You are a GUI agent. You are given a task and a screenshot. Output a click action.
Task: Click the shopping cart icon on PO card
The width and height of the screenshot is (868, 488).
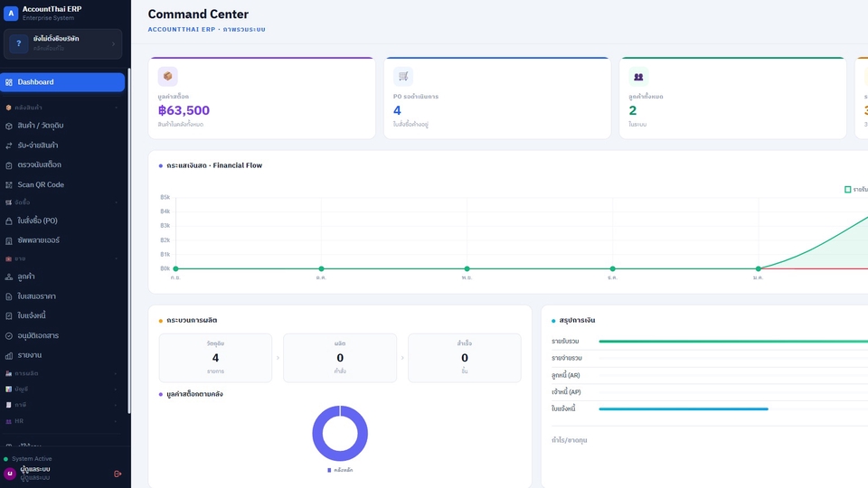(403, 76)
